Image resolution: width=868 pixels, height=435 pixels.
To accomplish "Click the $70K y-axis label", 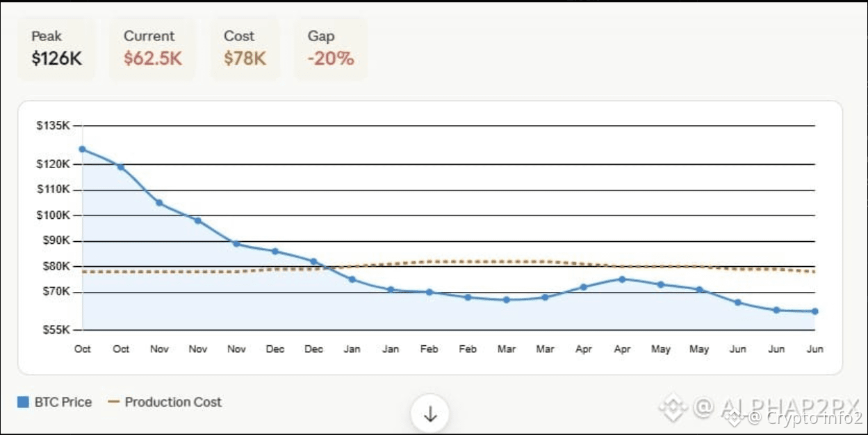I will point(56,292).
